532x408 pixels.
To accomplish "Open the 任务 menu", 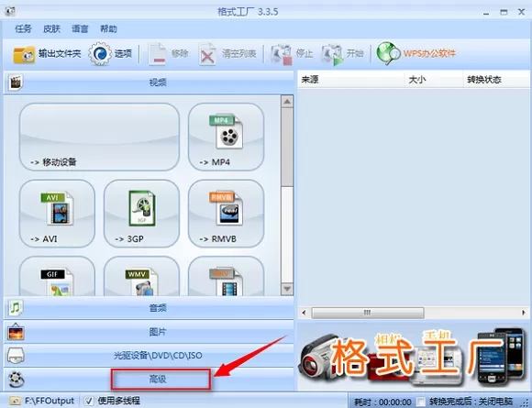I will (x=23, y=28).
